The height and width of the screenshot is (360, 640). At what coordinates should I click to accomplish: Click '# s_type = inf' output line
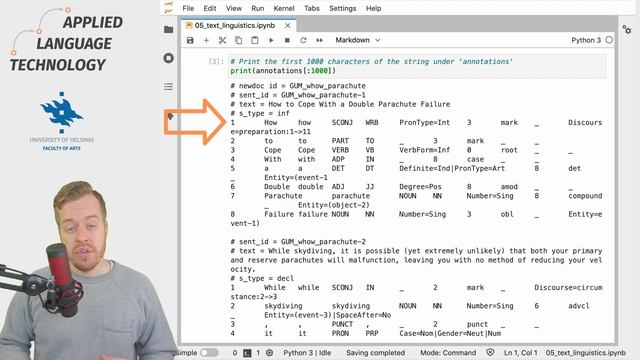(260, 113)
